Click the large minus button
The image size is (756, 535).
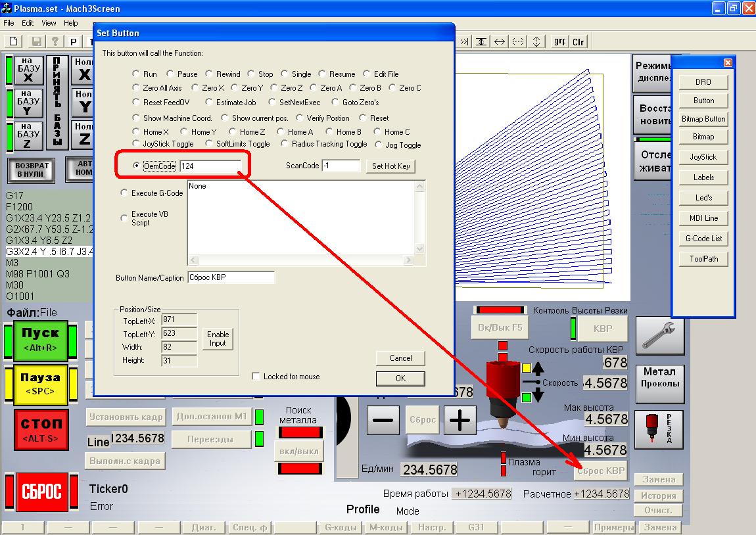click(x=383, y=420)
